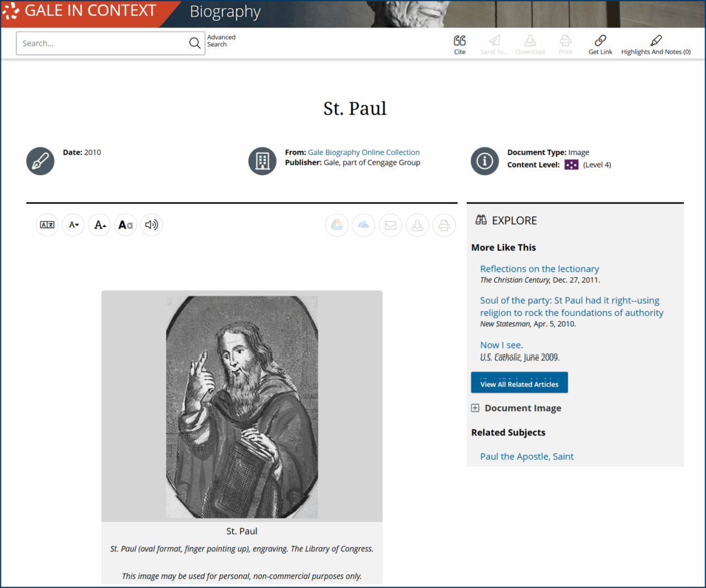Decrease the article font size
The image size is (706, 588).
click(73, 225)
